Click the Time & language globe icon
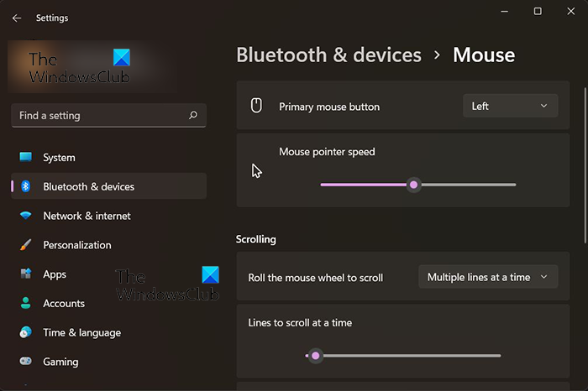Viewport: 588px width, 391px height. click(x=26, y=333)
